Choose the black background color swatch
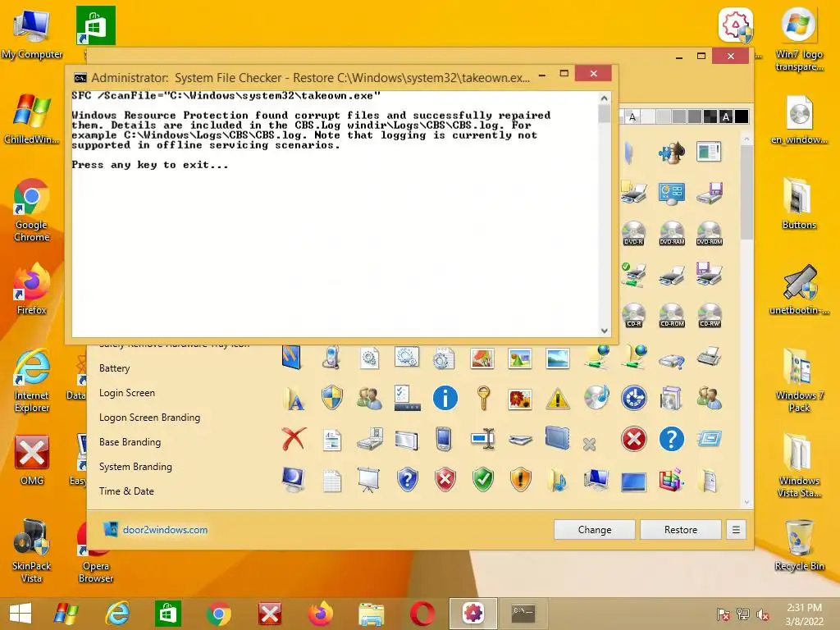This screenshot has height=630, width=840. 742,116
